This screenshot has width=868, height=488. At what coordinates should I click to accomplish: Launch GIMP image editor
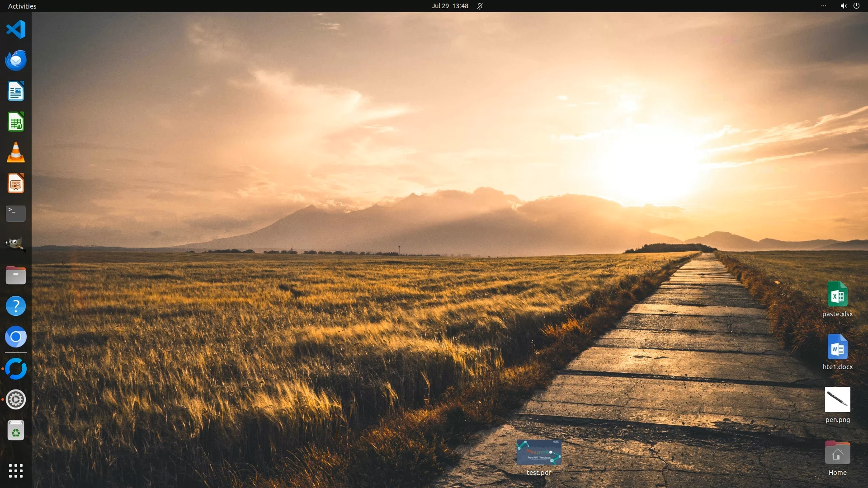point(16,244)
